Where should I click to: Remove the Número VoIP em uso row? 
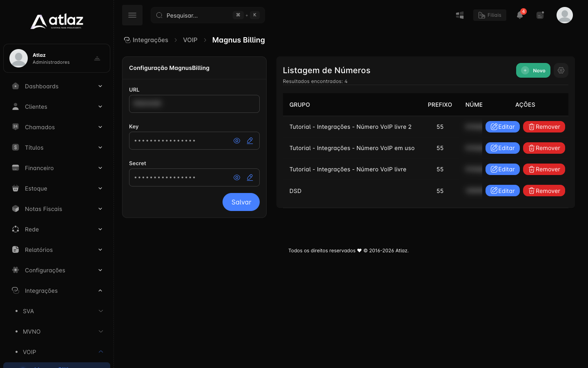point(544,148)
